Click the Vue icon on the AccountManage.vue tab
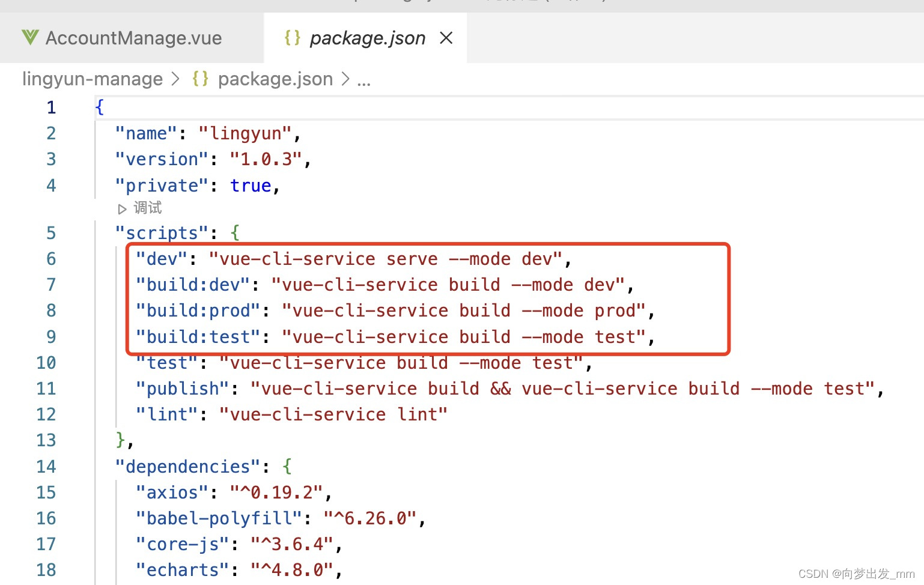This screenshot has height=585, width=924. tap(30, 37)
